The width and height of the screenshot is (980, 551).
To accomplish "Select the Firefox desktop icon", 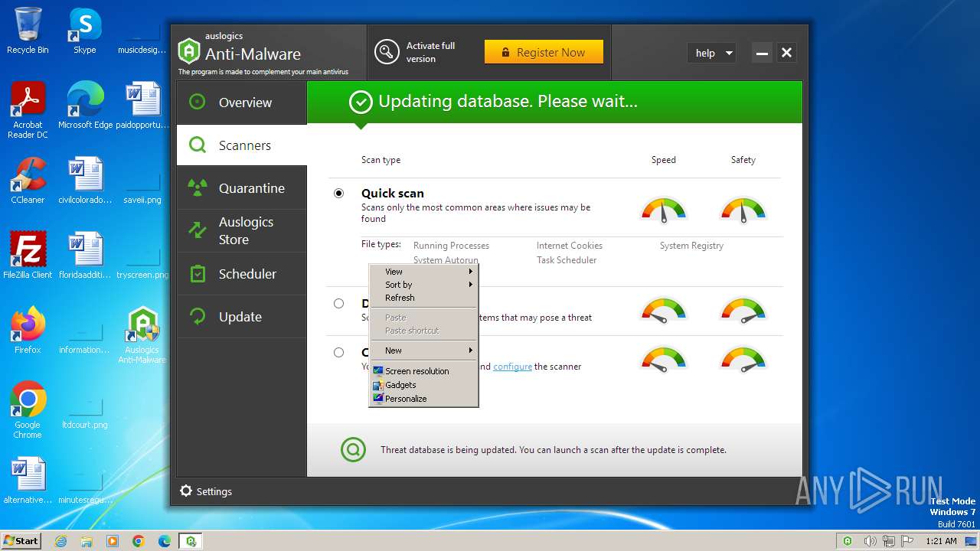I will click(28, 330).
